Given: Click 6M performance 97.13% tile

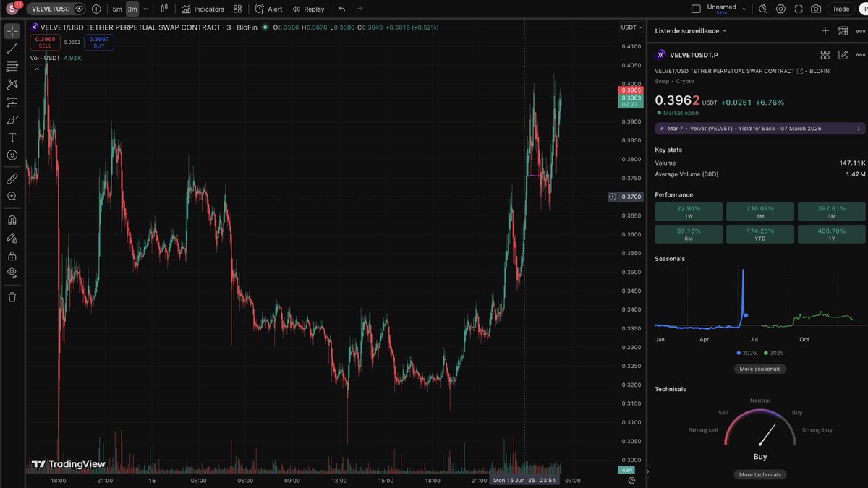Looking at the screenshot, I should [689, 234].
